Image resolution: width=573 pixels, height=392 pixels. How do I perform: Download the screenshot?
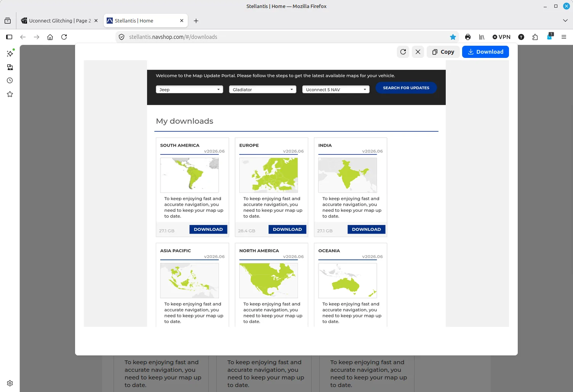pos(485,52)
